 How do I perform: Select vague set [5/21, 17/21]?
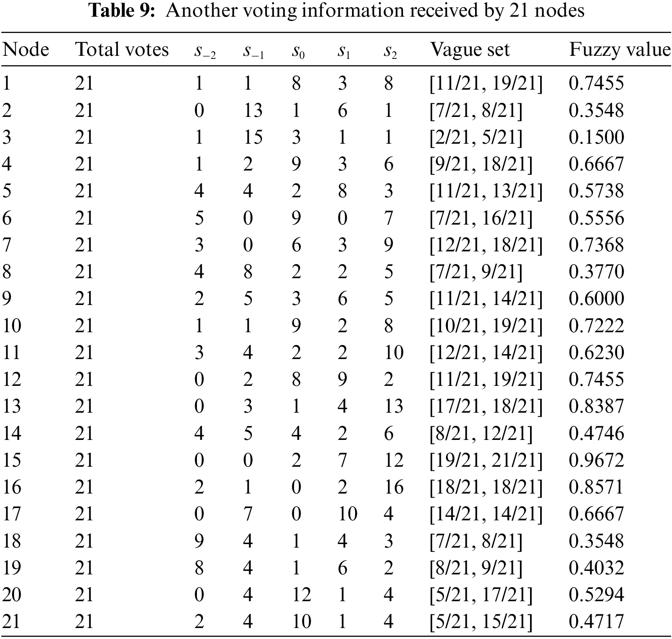click(x=481, y=595)
